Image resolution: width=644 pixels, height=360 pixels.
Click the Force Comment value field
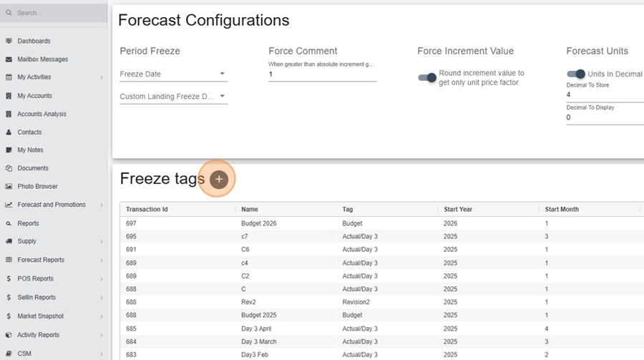(322, 74)
